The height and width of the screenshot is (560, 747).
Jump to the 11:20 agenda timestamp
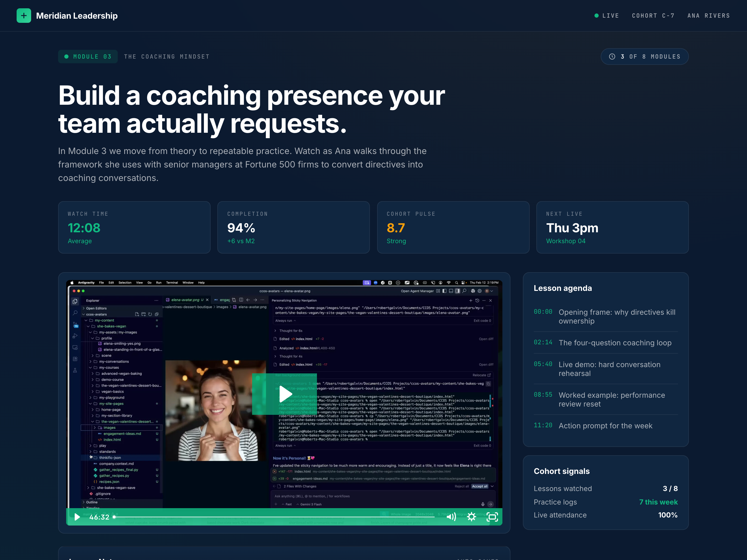[x=543, y=425]
